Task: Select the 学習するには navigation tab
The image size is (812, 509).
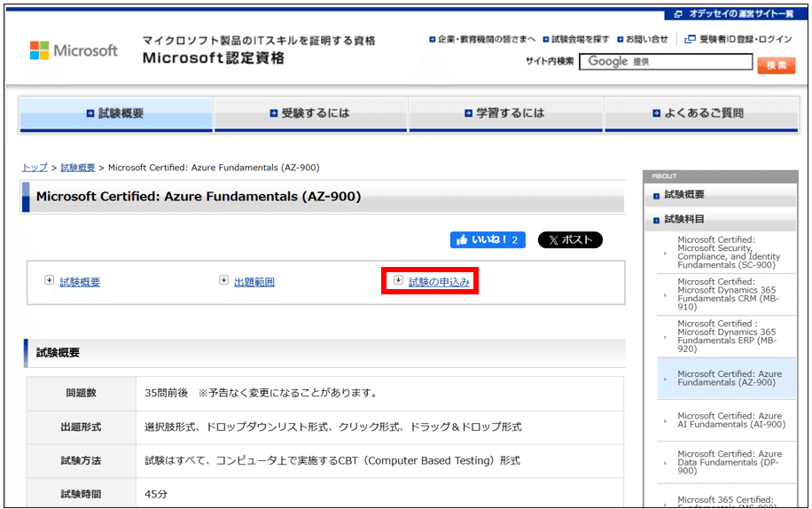Action: coord(506,114)
